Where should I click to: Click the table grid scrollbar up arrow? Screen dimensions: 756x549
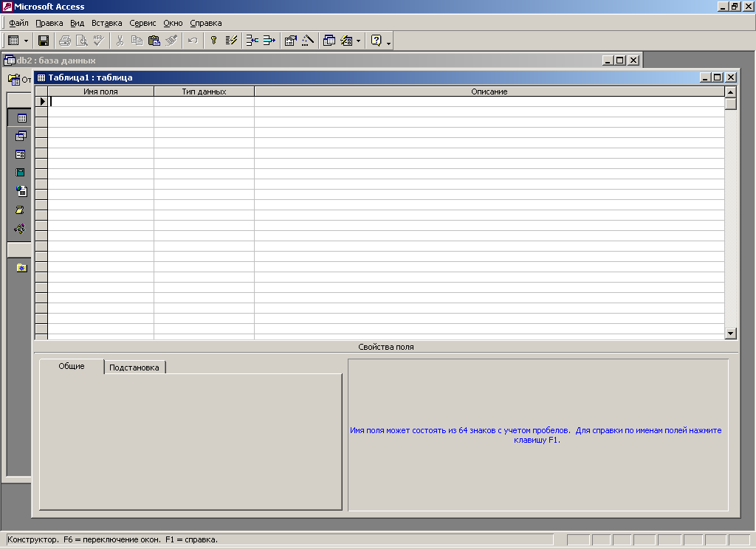click(x=730, y=91)
